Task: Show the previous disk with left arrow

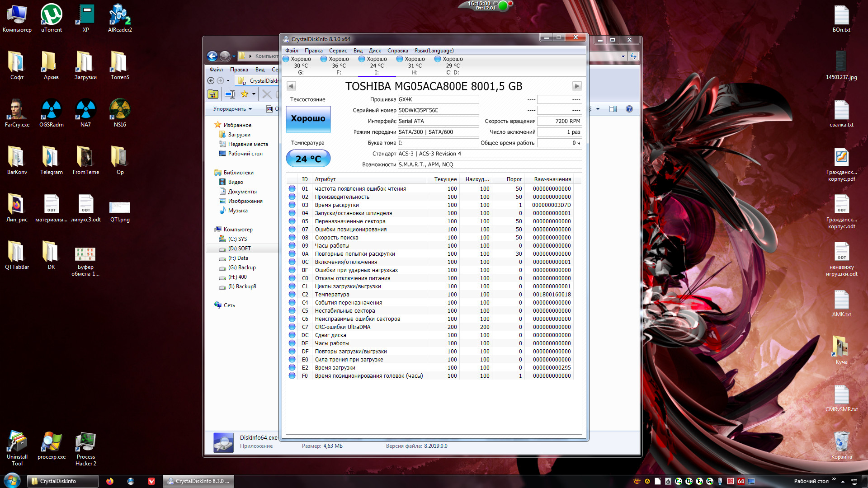Action: point(291,86)
